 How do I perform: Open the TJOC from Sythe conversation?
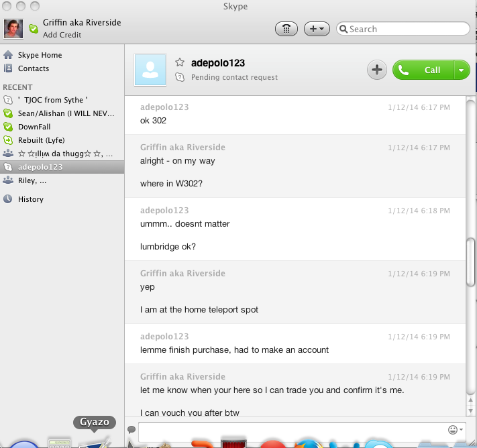point(62,100)
